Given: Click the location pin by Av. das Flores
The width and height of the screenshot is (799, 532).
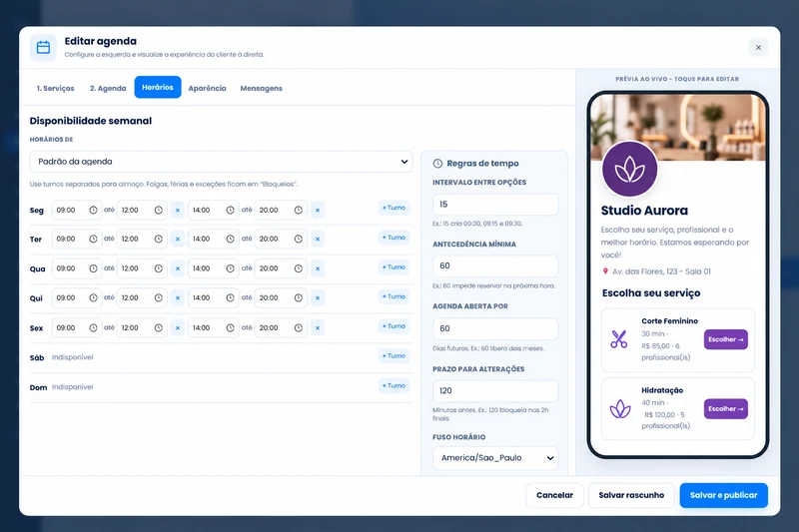Looking at the screenshot, I should [x=605, y=271].
